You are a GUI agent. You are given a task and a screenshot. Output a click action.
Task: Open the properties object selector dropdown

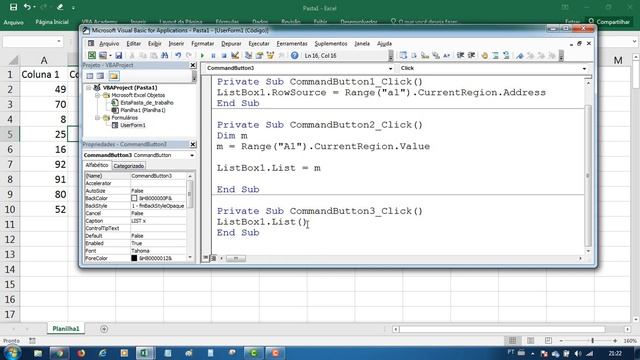(192, 156)
